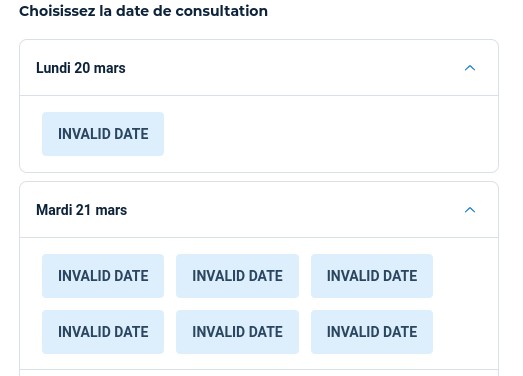
Task: Collapse Lundi 20 mars using its chevron
Action: click(x=470, y=68)
